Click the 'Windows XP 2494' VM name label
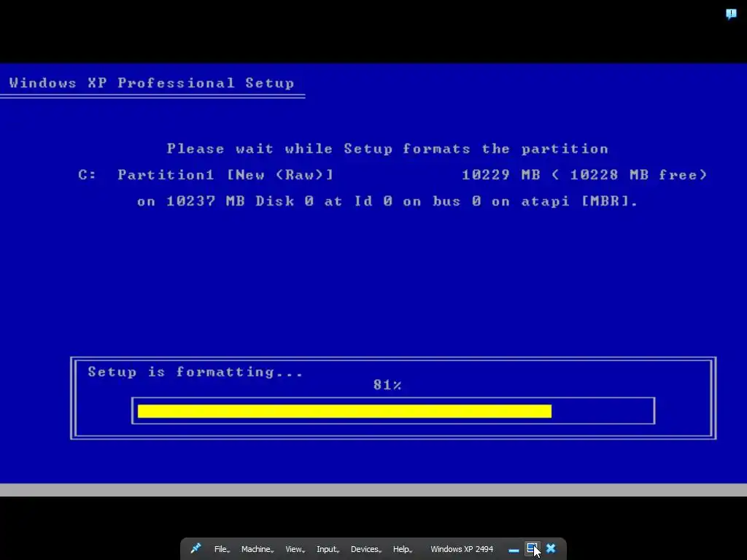The image size is (747, 560). click(x=462, y=549)
